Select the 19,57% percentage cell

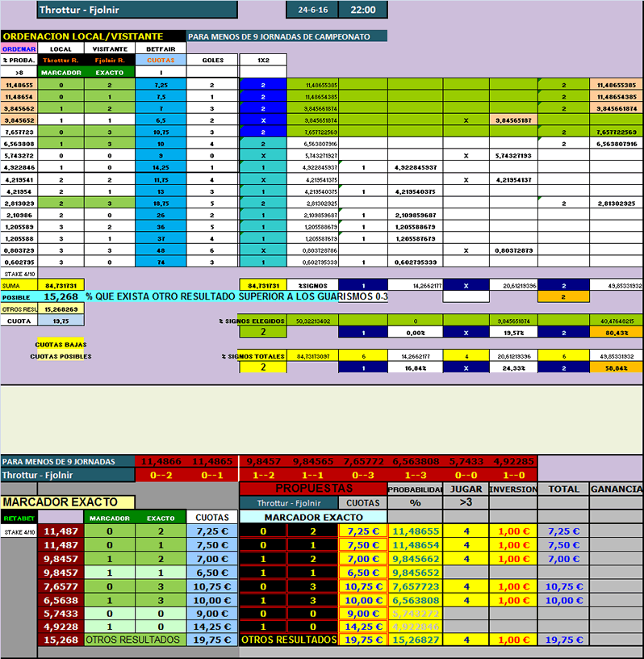(513, 333)
